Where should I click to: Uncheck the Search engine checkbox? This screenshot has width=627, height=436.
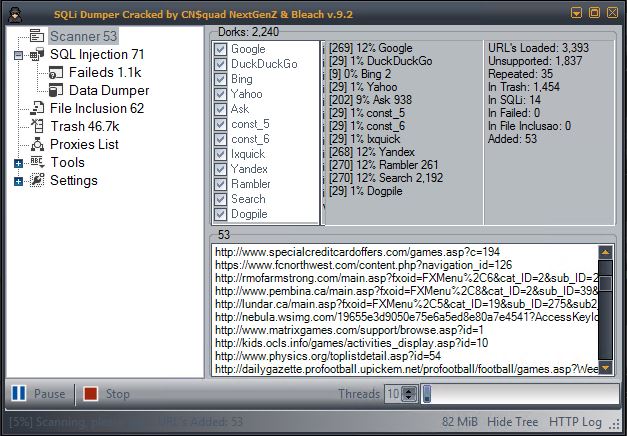[x=220, y=199]
